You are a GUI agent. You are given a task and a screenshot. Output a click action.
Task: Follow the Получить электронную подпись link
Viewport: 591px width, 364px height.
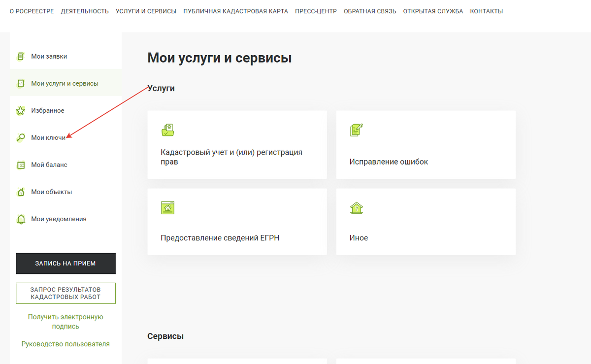point(66,322)
